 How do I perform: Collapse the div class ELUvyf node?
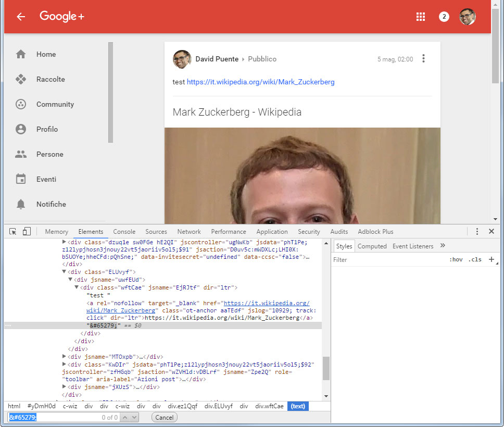[x=64, y=272]
